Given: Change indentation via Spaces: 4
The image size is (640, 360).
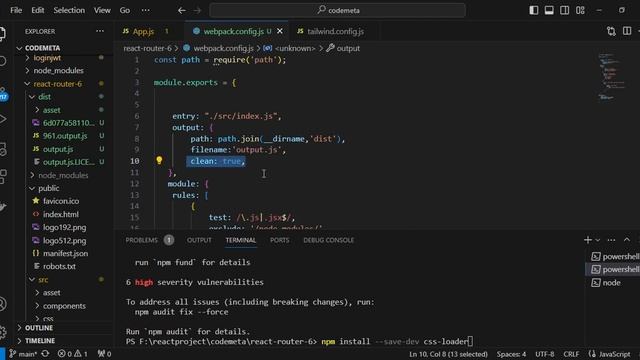Looking at the screenshot, I should click(511, 354).
